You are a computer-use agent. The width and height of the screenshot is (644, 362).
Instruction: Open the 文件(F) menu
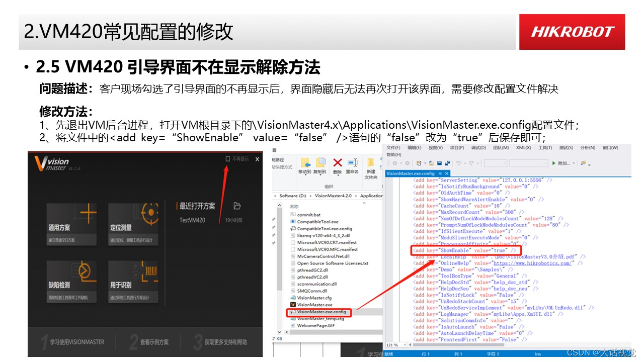pyautogui.click(x=393, y=148)
